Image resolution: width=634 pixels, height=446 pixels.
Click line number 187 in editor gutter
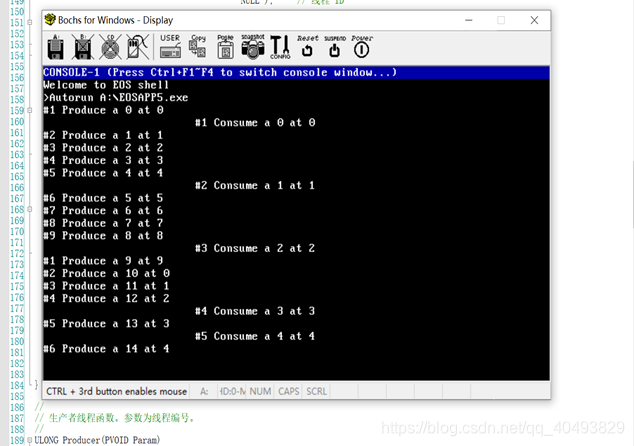point(17,418)
